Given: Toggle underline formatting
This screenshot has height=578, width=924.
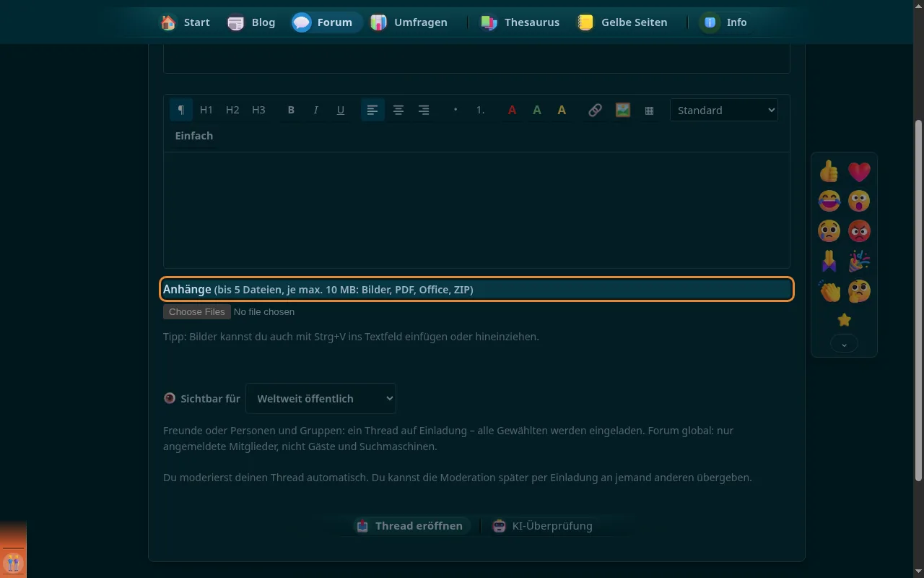Looking at the screenshot, I should point(341,110).
